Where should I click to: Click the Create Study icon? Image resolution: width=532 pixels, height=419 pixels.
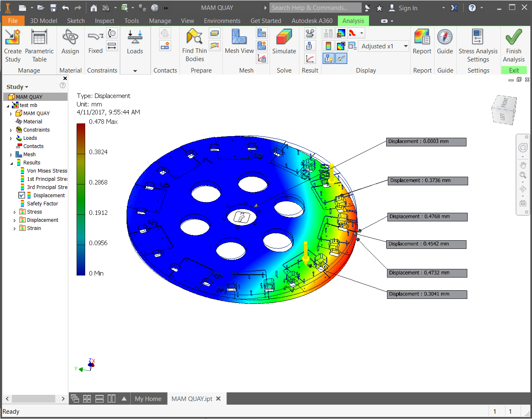(x=13, y=37)
